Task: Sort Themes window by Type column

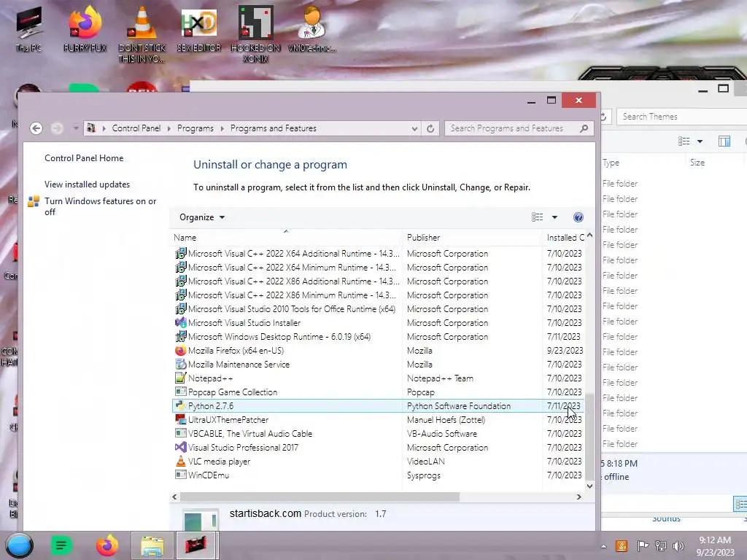Action: pyautogui.click(x=611, y=163)
